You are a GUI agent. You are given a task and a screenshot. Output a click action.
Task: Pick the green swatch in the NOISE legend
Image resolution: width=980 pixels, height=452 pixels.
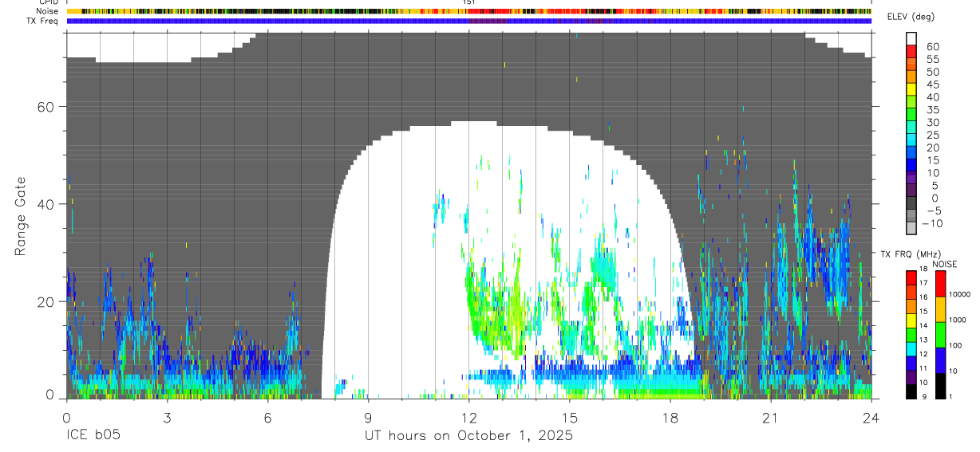940,335
